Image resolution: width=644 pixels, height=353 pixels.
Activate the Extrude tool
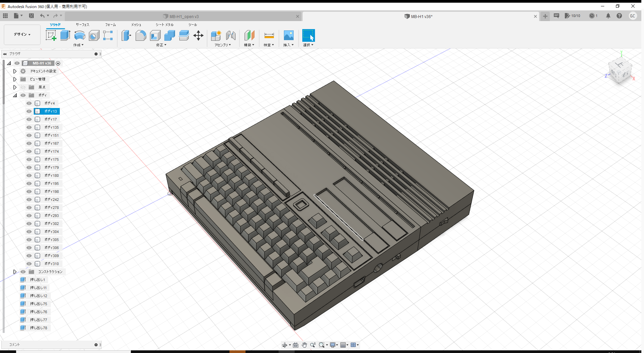(x=64, y=35)
